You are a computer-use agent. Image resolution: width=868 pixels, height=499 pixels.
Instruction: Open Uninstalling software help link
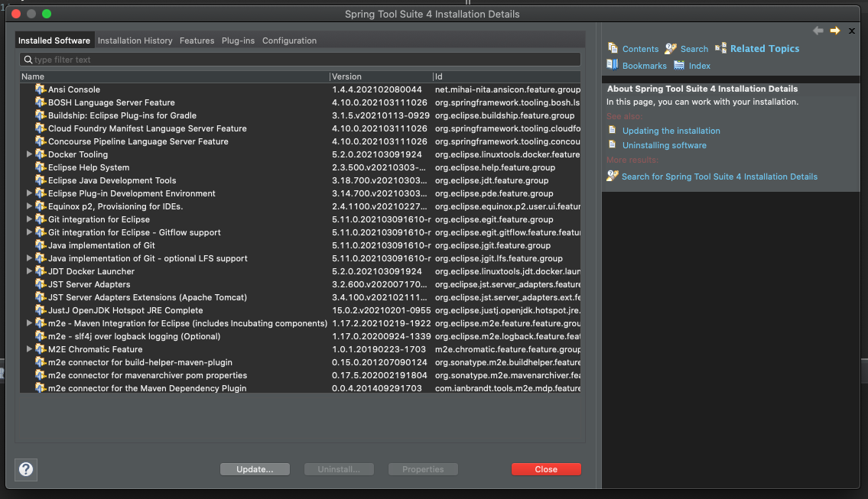coord(665,145)
